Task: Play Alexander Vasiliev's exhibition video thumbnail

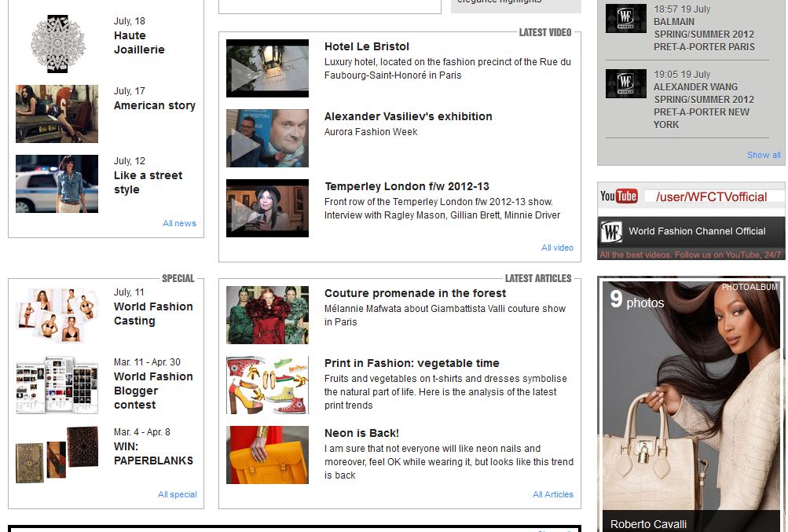Action: click(267, 138)
